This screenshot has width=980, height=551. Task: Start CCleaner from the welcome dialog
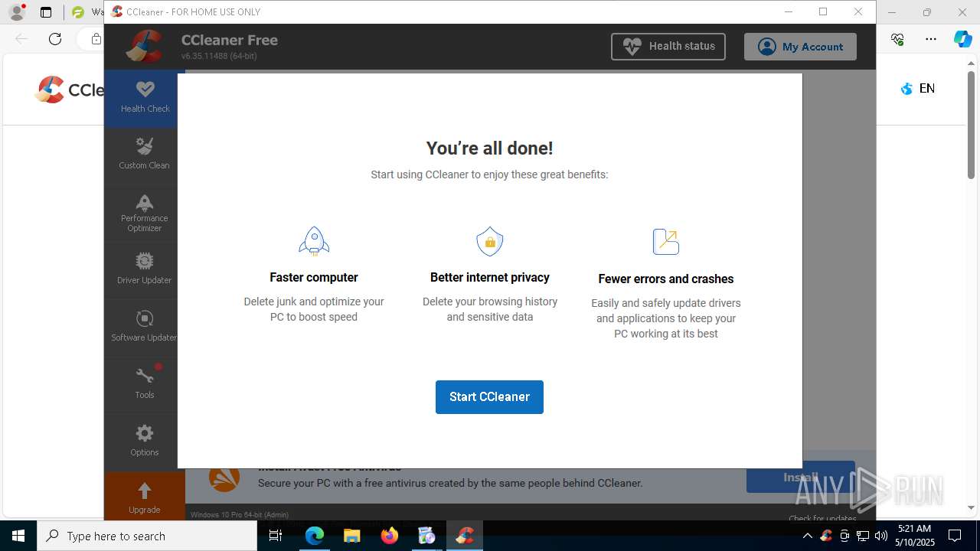tap(489, 396)
